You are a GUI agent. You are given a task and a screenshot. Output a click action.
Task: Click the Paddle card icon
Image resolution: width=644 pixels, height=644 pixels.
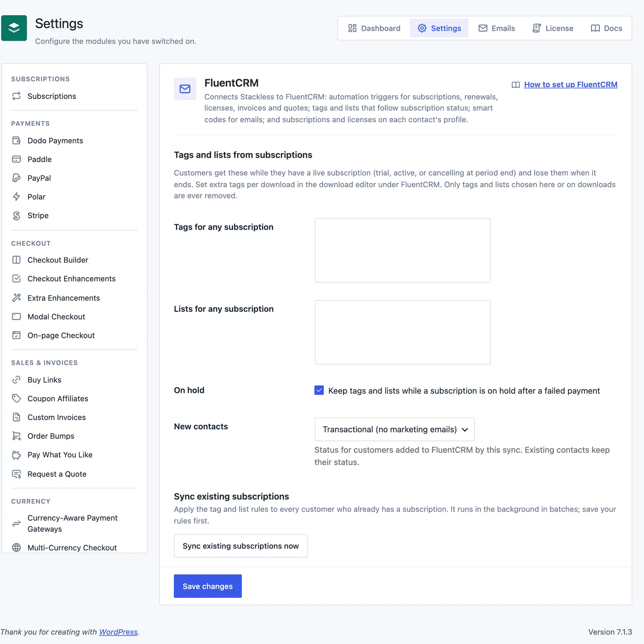tap(17, 159)
